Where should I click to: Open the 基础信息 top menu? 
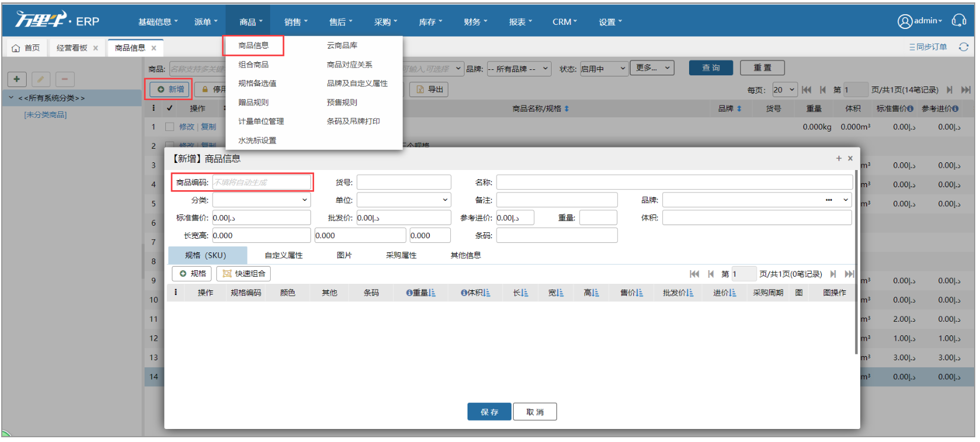pyautogui.click(x=158, y=22)
